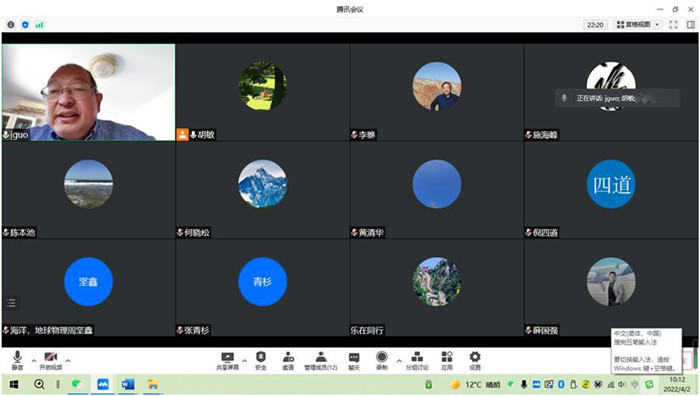Open the 应用 apps icon
Image resolution: width=700 pixels, height=396 pixels.
click(447, 361)
